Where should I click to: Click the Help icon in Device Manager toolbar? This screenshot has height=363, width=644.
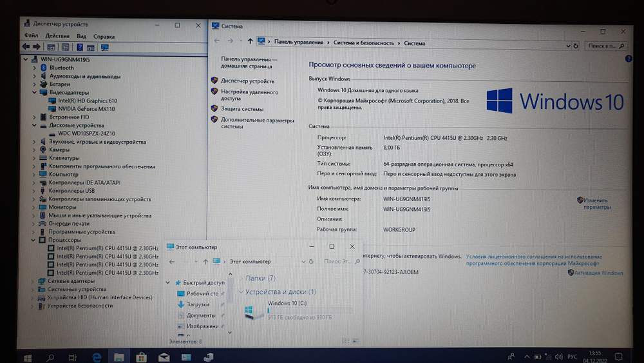80,48
